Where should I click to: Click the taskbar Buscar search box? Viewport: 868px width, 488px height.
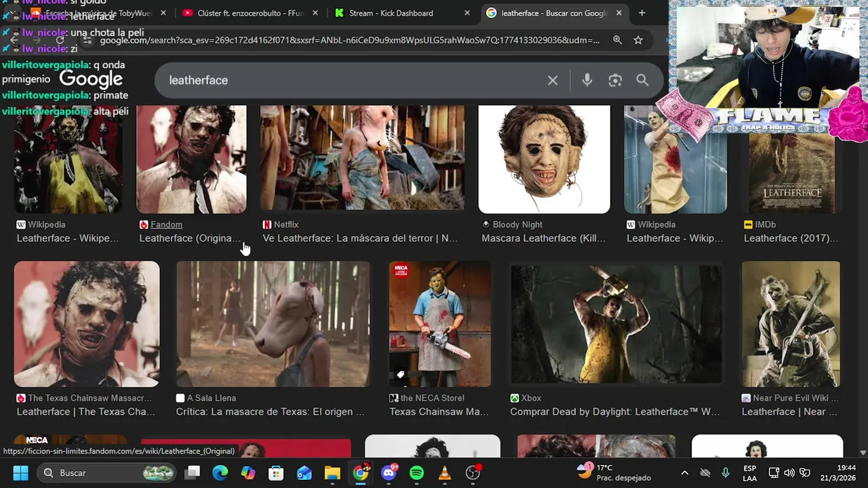[106, 472]
